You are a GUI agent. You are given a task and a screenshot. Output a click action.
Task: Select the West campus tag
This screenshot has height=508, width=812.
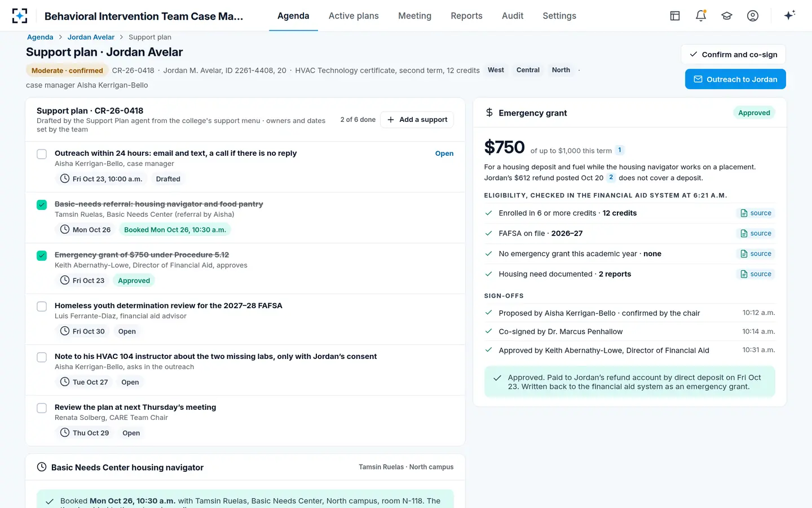point(496,70)
